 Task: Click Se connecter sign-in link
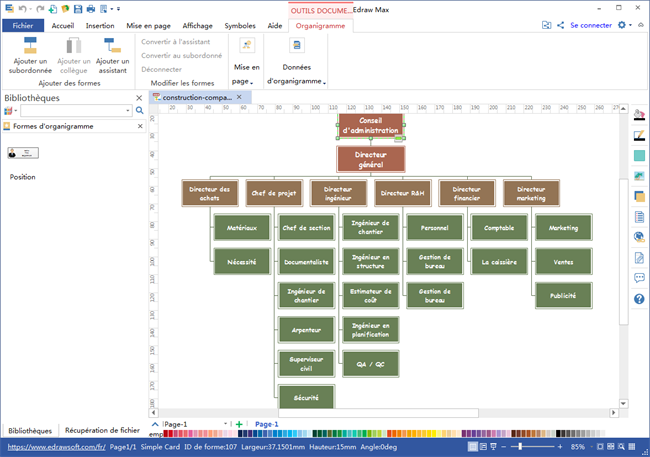pos(590,25)
